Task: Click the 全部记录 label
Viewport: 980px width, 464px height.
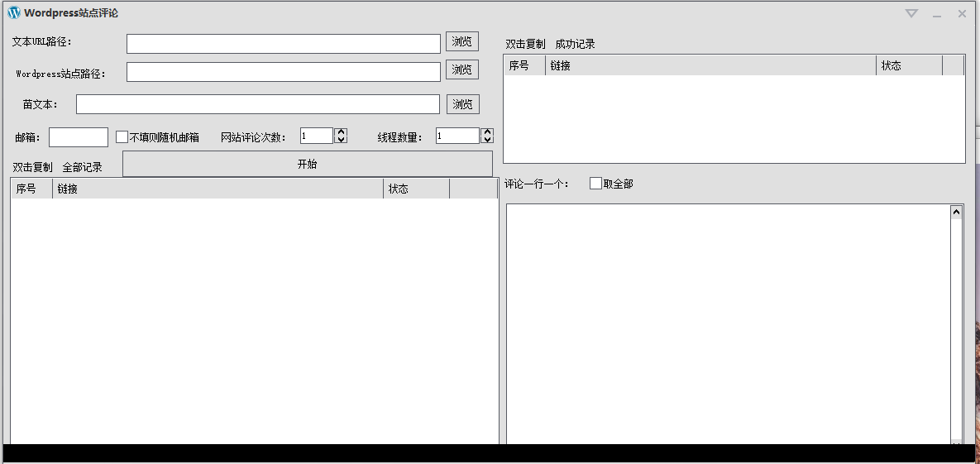Action: 83,168
